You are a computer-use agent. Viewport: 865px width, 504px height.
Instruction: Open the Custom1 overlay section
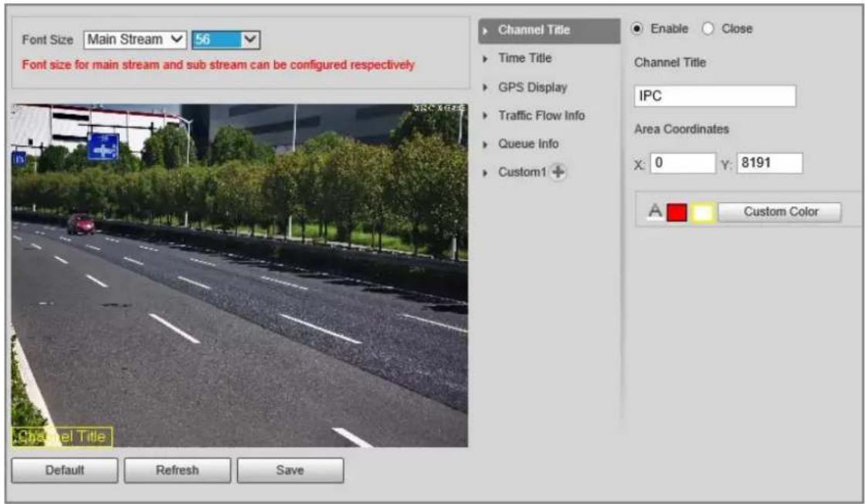click(522, 172)
